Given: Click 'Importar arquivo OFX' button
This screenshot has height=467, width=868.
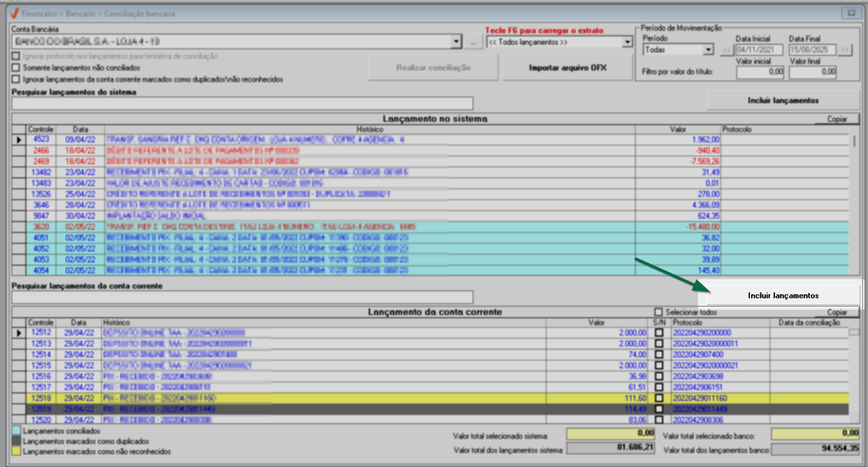Looking at the screenshot, I should point(567,68).
